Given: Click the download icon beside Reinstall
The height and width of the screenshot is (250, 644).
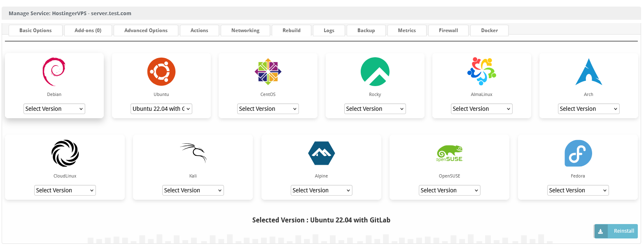Looking at the screenshot, I should [x=601, y=231].
